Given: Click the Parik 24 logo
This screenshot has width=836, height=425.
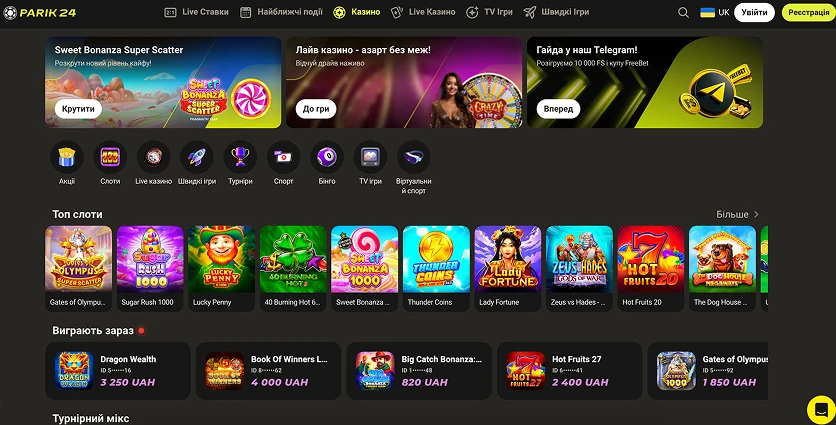Looking at the screenshot, I should 40,13.
